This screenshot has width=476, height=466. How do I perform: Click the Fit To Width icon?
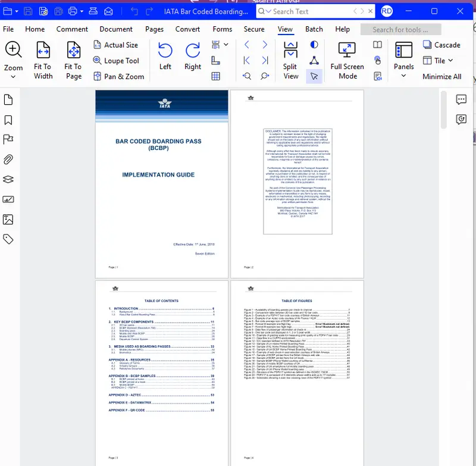point(43,50)
